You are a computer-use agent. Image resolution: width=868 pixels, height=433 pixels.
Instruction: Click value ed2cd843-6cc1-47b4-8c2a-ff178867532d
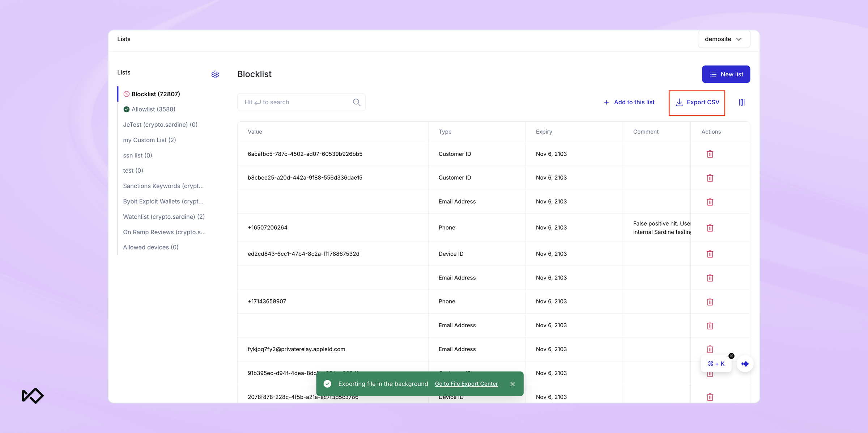303,254
